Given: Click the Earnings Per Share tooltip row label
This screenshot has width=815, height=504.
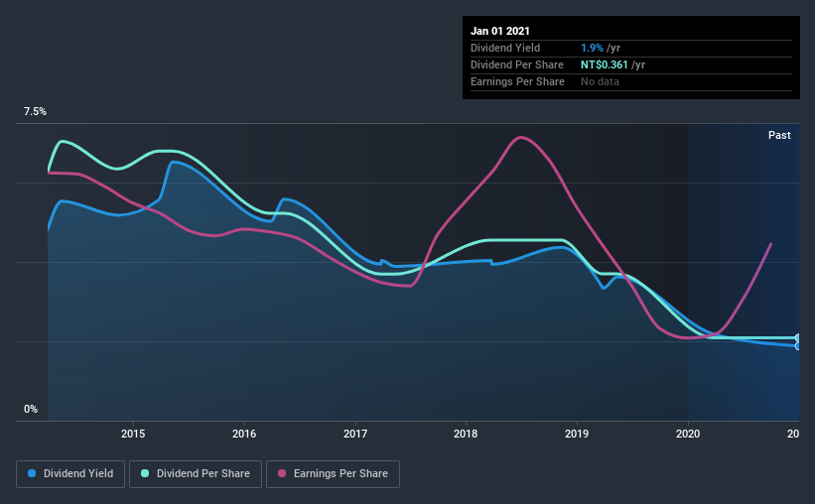Looking at the screenshot, I should pos(518,81).
